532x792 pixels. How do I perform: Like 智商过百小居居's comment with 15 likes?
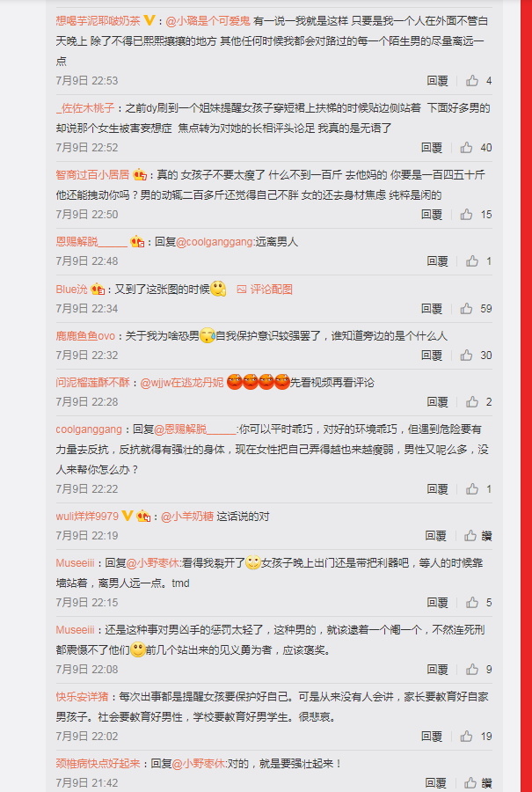click(x=466, y=214)
